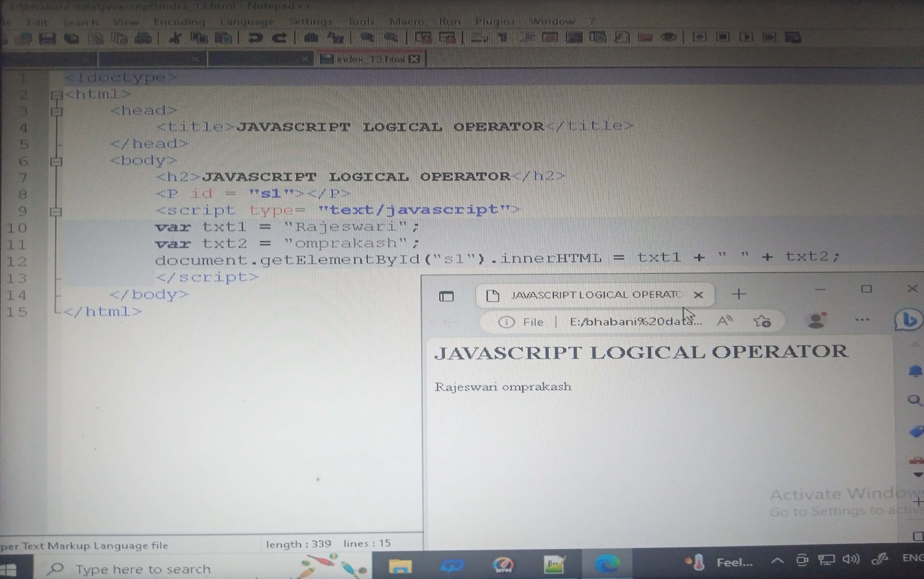Click the Cut scissors toolbar icon
Image resolution: width=924 pixels, height=579 pixels.
[175, 37]
